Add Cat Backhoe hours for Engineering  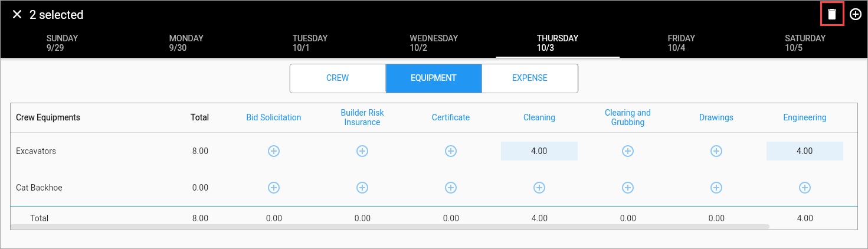[x=805, y=188]
